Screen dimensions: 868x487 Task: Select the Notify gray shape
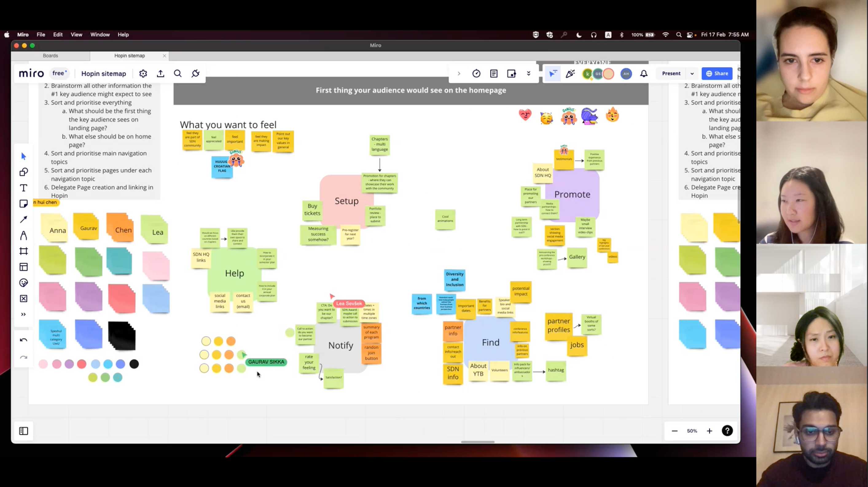tap(341, 346)
